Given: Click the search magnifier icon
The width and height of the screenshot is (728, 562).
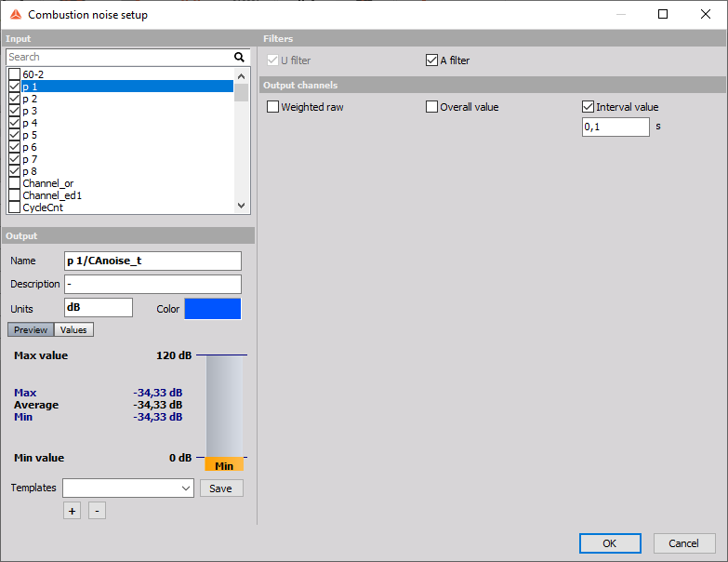Looking at the screenshot, I should tap(239, 57).
